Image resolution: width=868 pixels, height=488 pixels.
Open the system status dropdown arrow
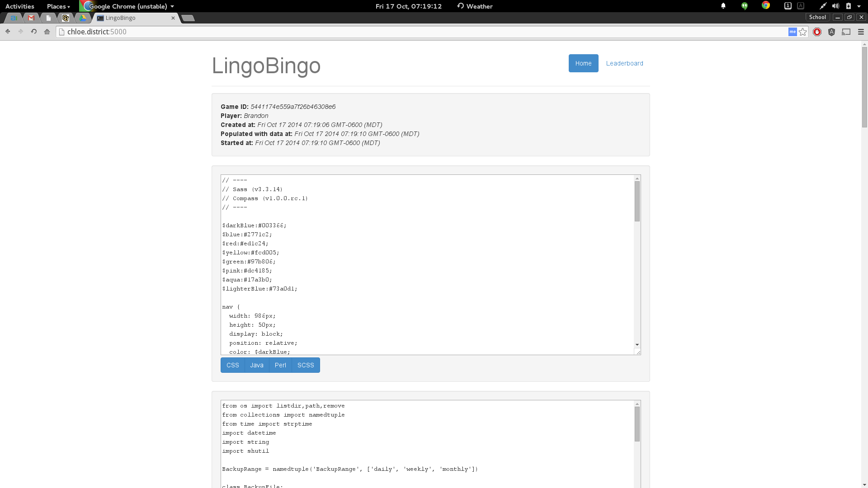click(859, 6)
